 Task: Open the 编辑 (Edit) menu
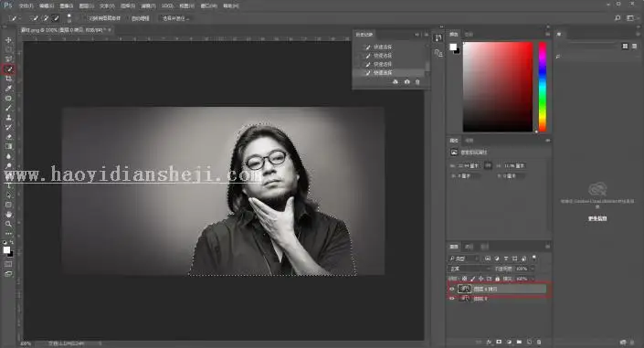coord(47,5)
